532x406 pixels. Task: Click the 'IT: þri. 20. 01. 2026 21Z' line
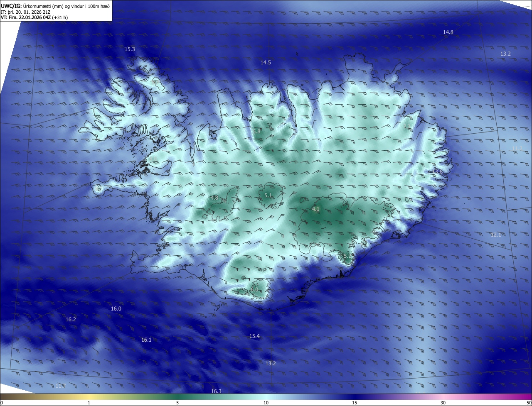[26, 12]
